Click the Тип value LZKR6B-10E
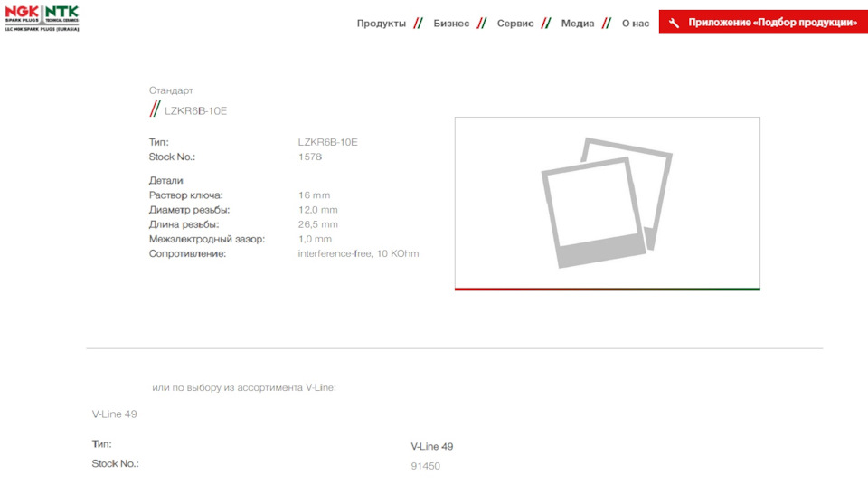 click(327, 142)
